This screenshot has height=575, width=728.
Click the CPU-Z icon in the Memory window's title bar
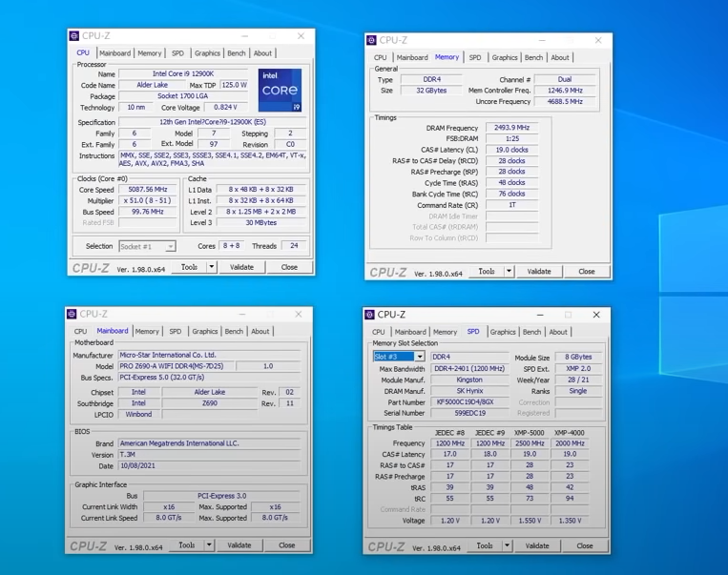[x=371, y=40]
